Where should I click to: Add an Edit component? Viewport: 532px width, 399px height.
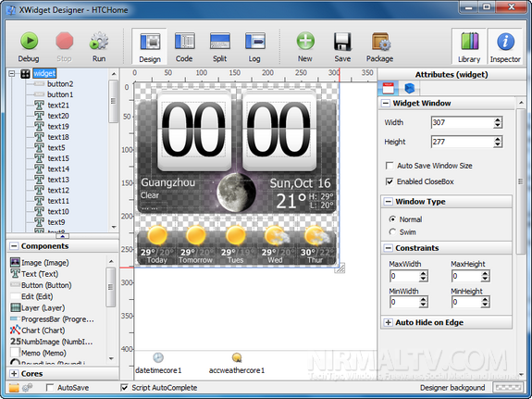[31, 296]
